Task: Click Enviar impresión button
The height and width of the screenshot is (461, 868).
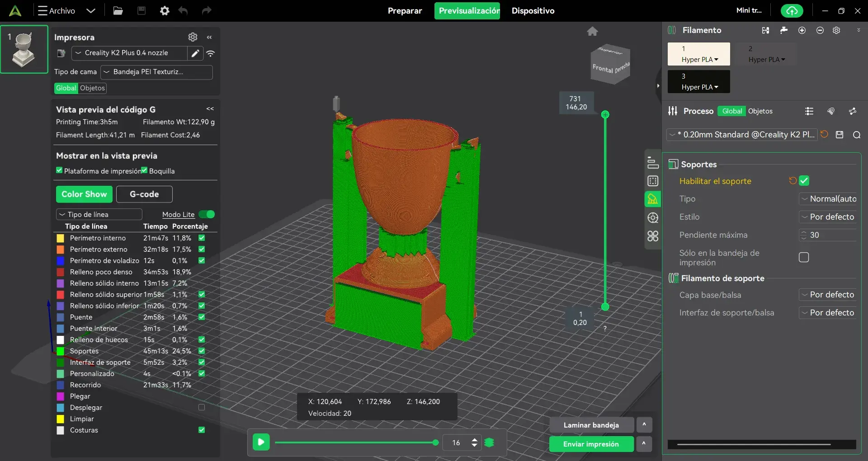Action: (x=591, y=444)
